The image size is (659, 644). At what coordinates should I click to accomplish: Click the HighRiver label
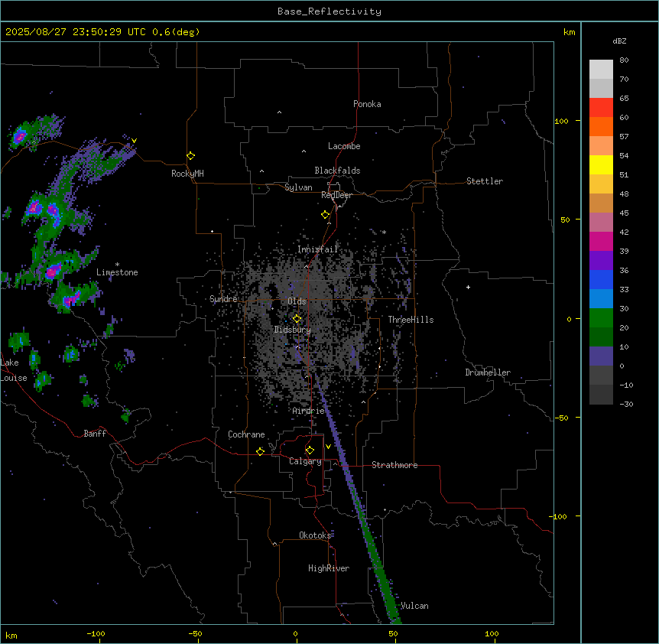pyautogui.click(x=329, y=568)
